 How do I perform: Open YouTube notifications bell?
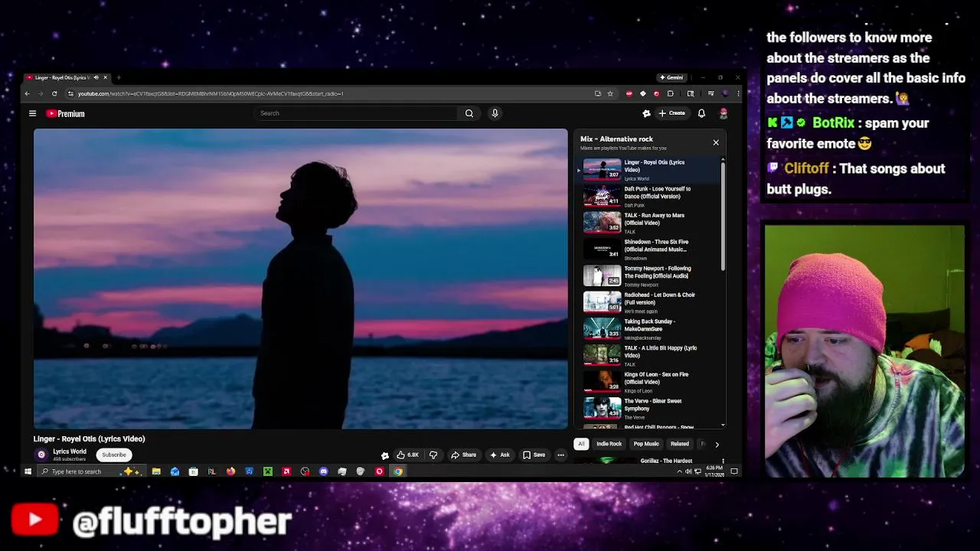(701, 113)
